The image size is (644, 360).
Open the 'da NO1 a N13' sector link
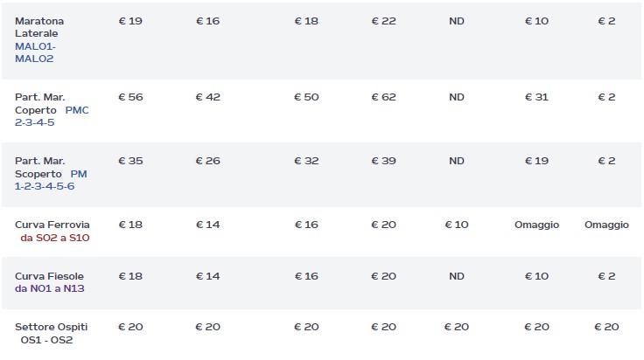[50, 289]
